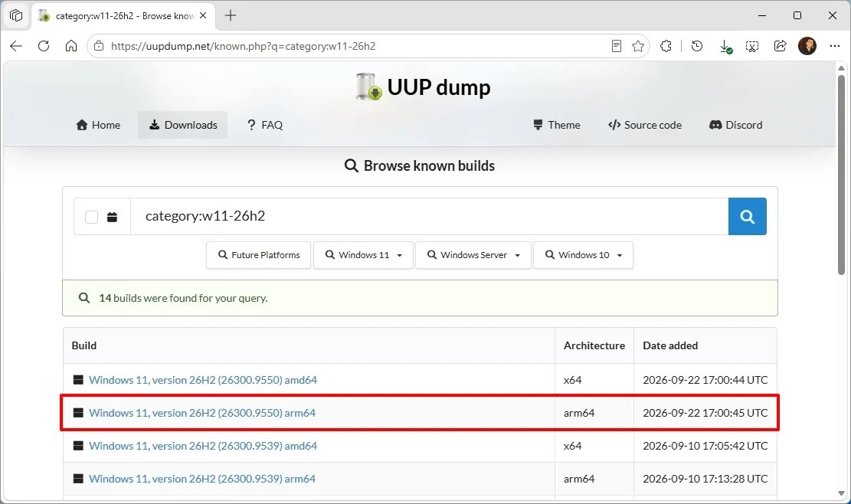This screenshot has width=851, height=504.
Task: Tick the checkbox beside the search field
Action: point(91,217)
